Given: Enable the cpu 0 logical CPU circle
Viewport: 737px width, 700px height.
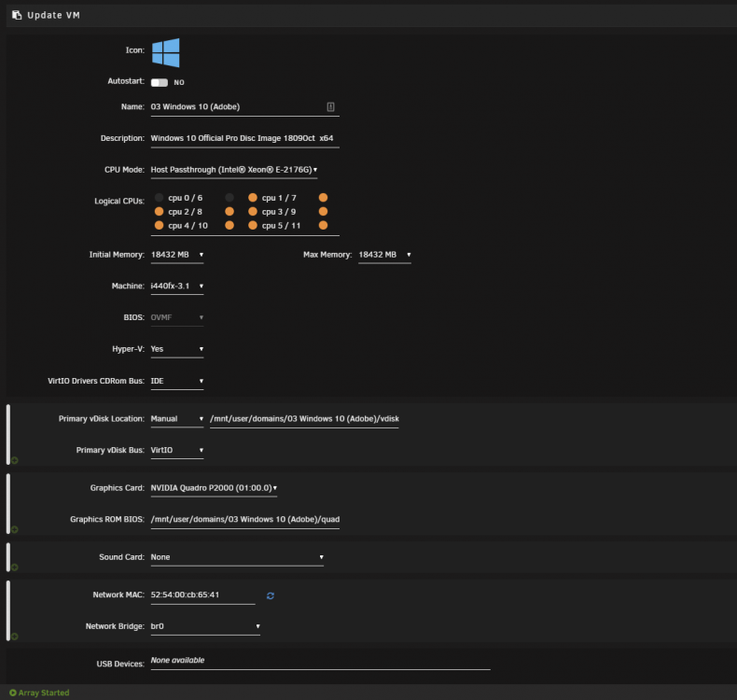Looking at the screenshot, I should (x=159, y=198).
